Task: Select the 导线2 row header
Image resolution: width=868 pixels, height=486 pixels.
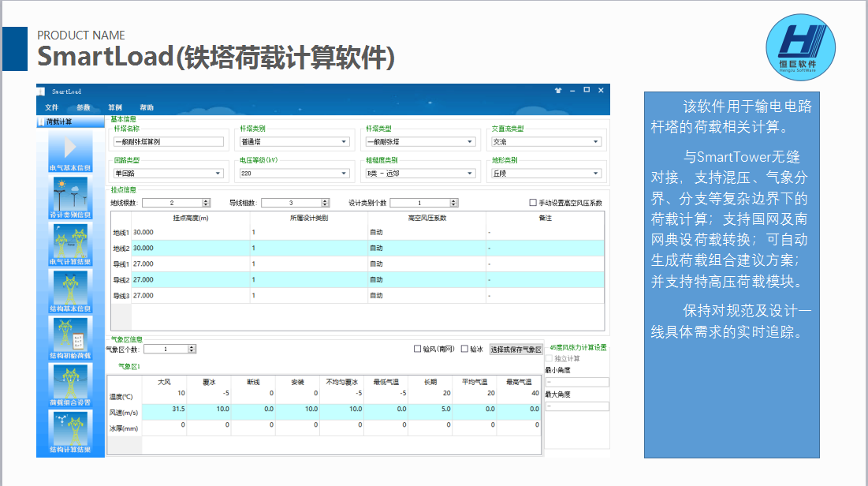Action: (121, 280)
